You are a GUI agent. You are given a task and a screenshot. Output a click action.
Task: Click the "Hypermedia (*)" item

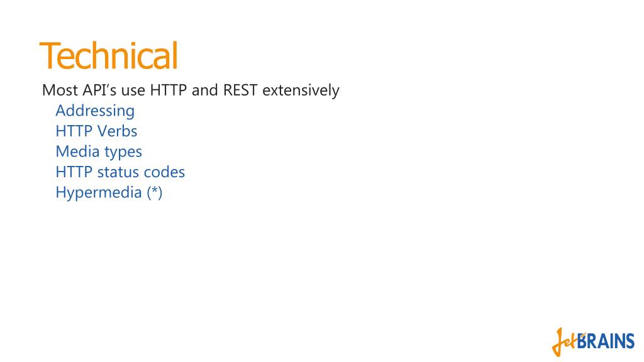109,192
